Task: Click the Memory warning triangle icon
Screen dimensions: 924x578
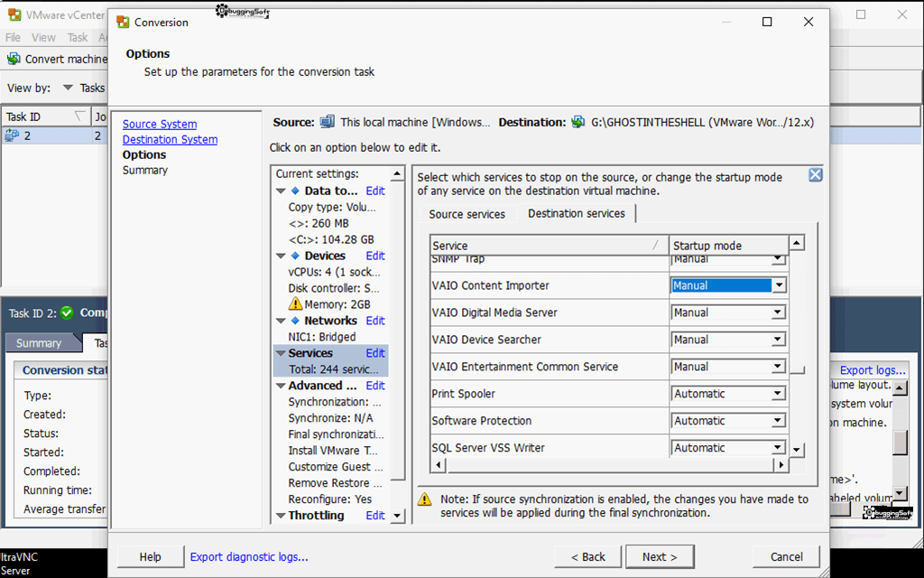Action: [x=295, y=303]
